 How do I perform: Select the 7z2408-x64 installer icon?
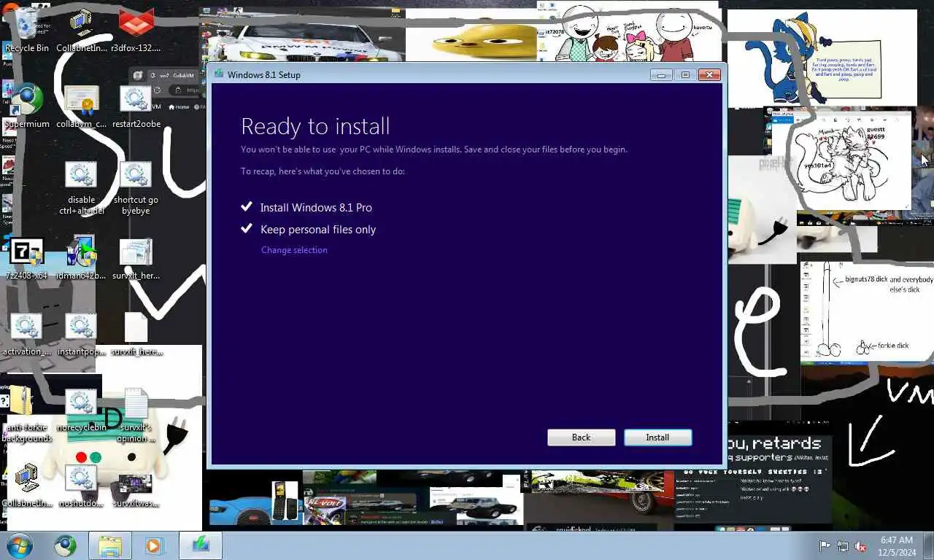point(27,258)
